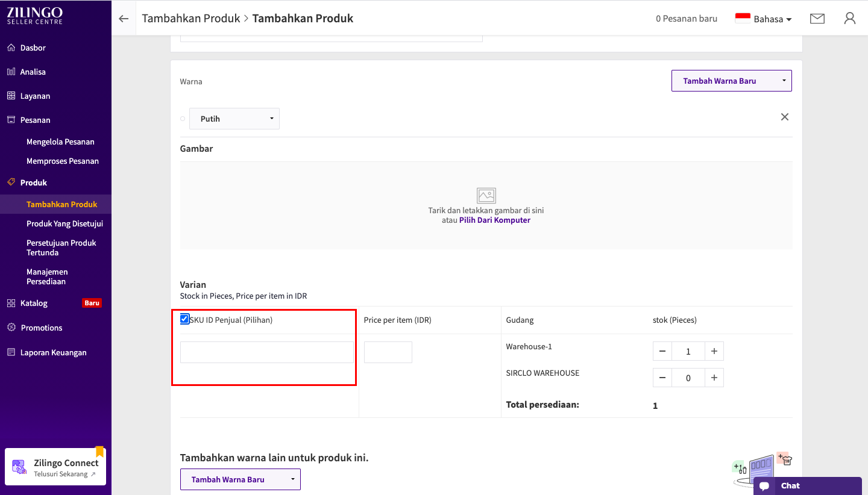Click the back arrow icon in header
Screen dimensions: 868x495
pyautogui.click(x=124, y=19)
